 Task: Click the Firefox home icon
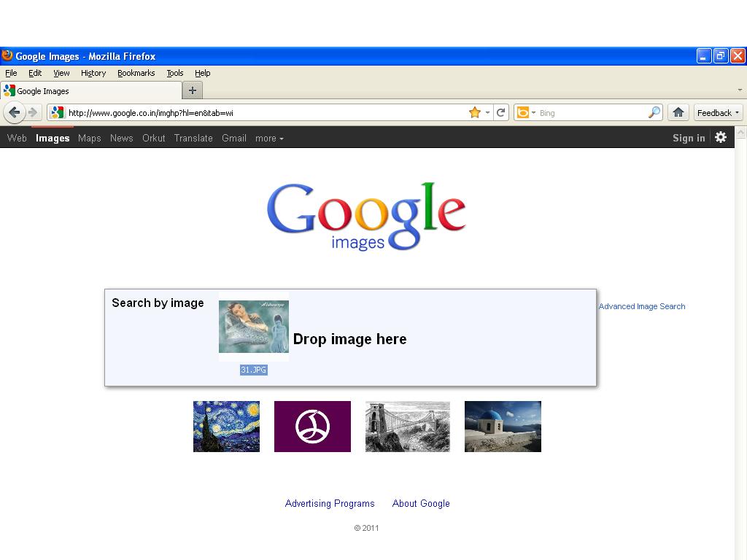(678, 112)
